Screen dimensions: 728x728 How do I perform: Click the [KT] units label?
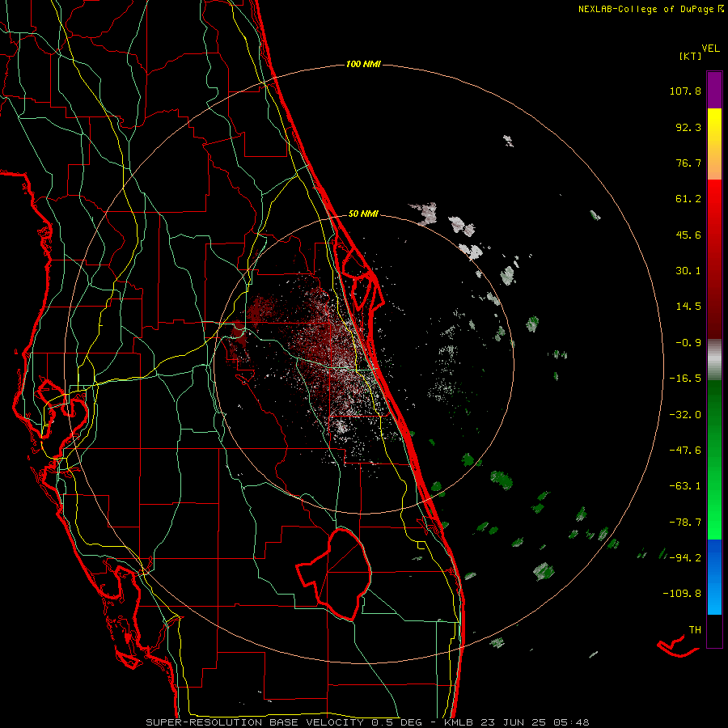pos(690,56)
